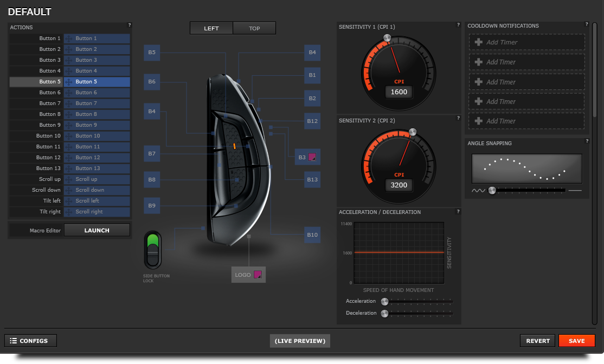Click the CPI 1 value field showing 1600
The height and width of the screenshot is (364, 604).
point(399,92)
